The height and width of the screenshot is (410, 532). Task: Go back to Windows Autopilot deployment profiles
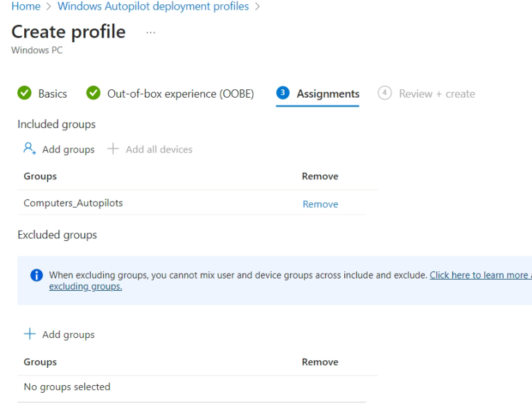click(153, 6)
